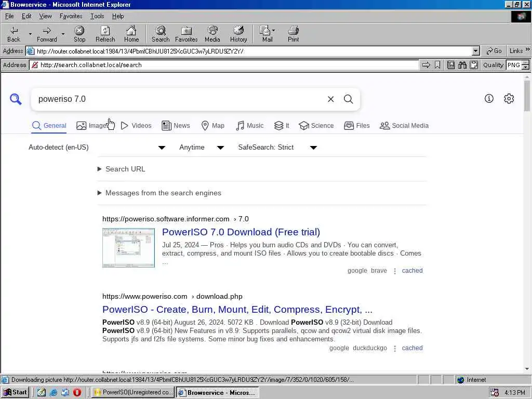Open the IE address bar dropdown

coord(476,51)
